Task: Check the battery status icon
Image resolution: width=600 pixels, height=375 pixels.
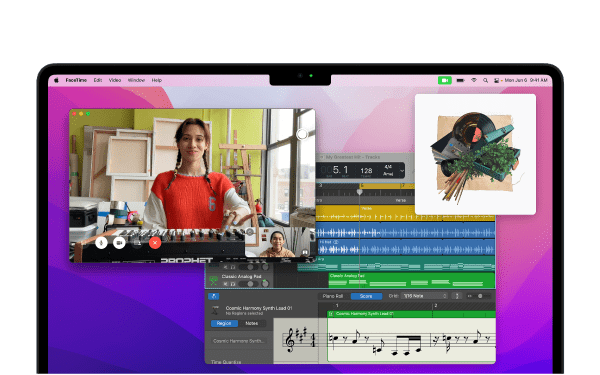Action: [460, 80]
